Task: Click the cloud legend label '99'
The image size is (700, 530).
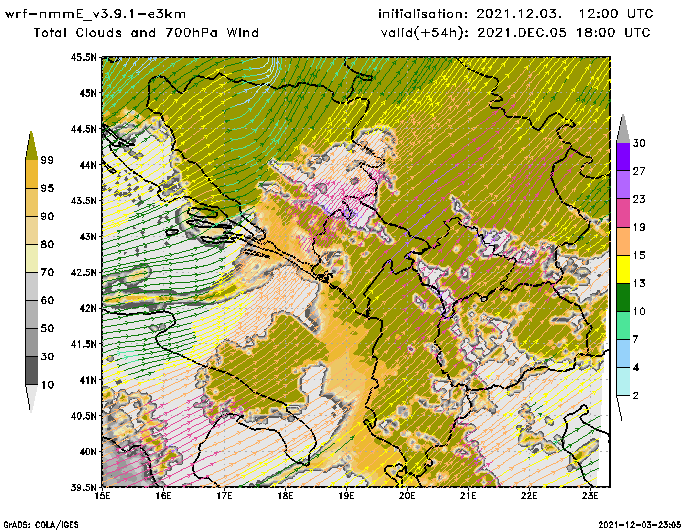Action: pyautogui.click(x=46, y=160)
